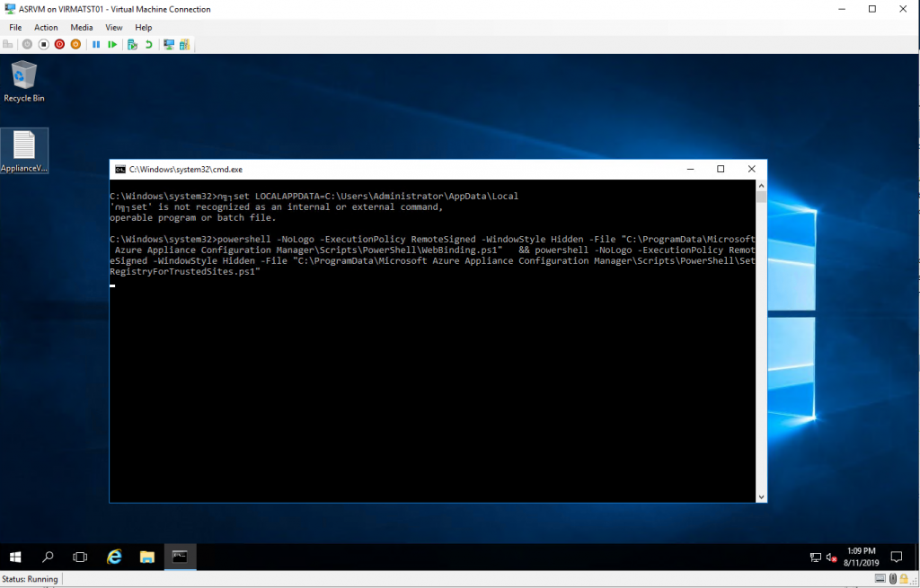Click the network tray icon

point(816,557)
